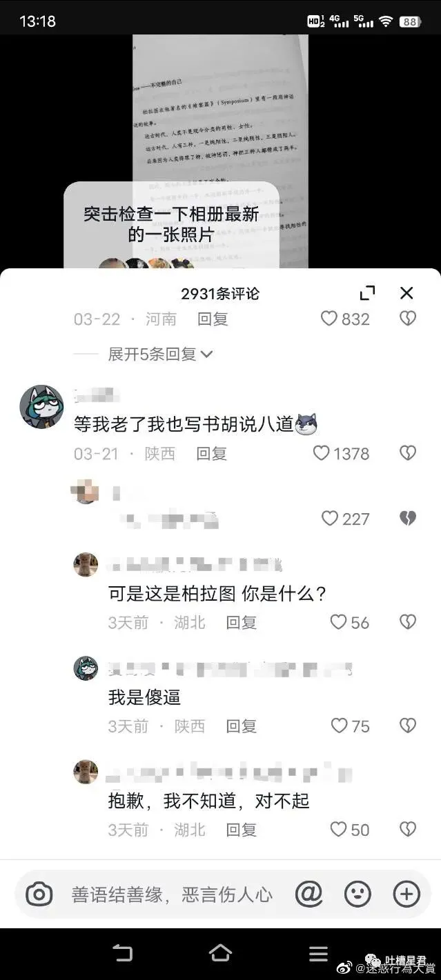Open the Android recent apps menu button
The image size is (441, 980).
pyautogui.click(x=318, y=953)
